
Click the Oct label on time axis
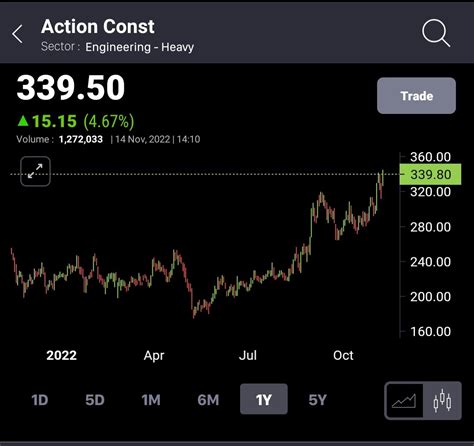(x=343, y=355)
